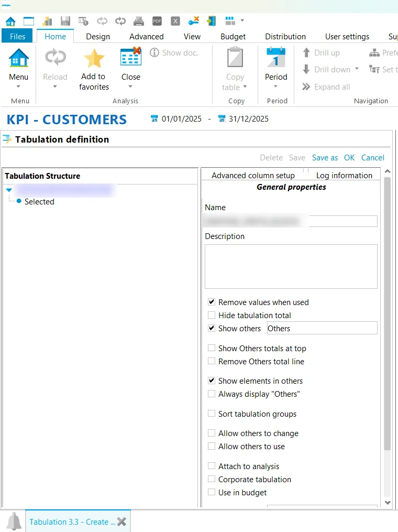Screen dimensions: 398x532
Task: Open the quick access toolbar dropdown arrow
Action: 242,20
